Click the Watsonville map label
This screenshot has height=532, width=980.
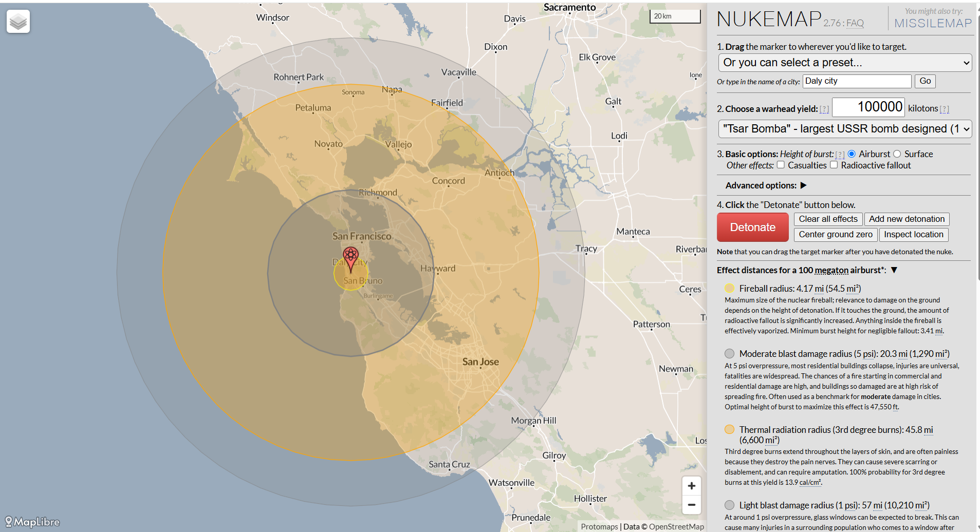point(511,483)
